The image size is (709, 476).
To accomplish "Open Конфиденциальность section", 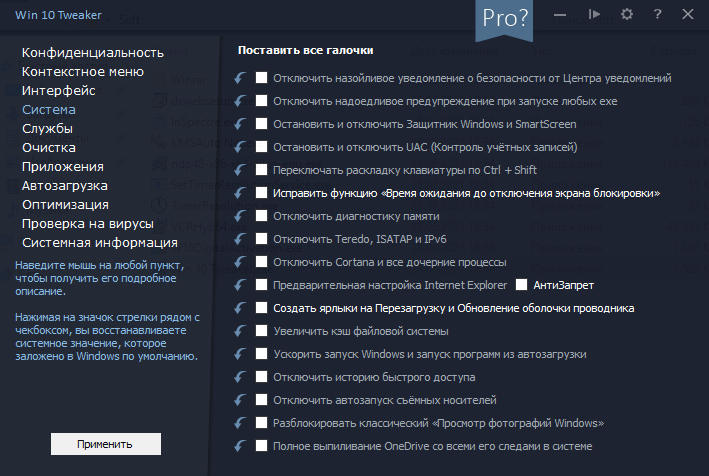I will (93, 53).
